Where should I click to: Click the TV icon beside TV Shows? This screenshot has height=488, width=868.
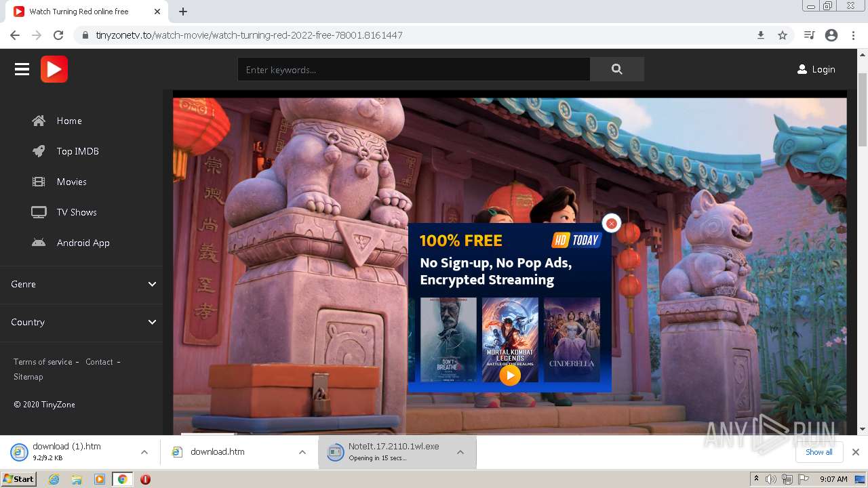point(39,212)
